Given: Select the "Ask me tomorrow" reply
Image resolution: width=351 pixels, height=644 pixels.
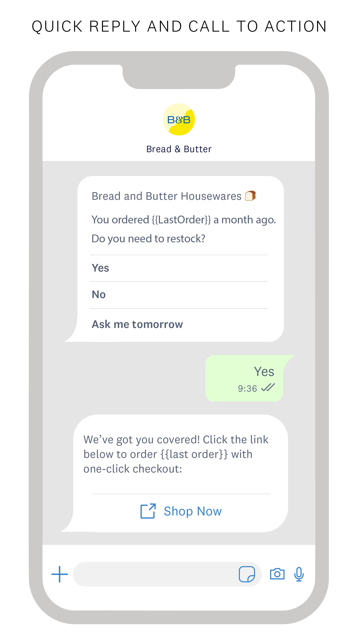Looking at the screenshot, I should (x=137, y=324).
